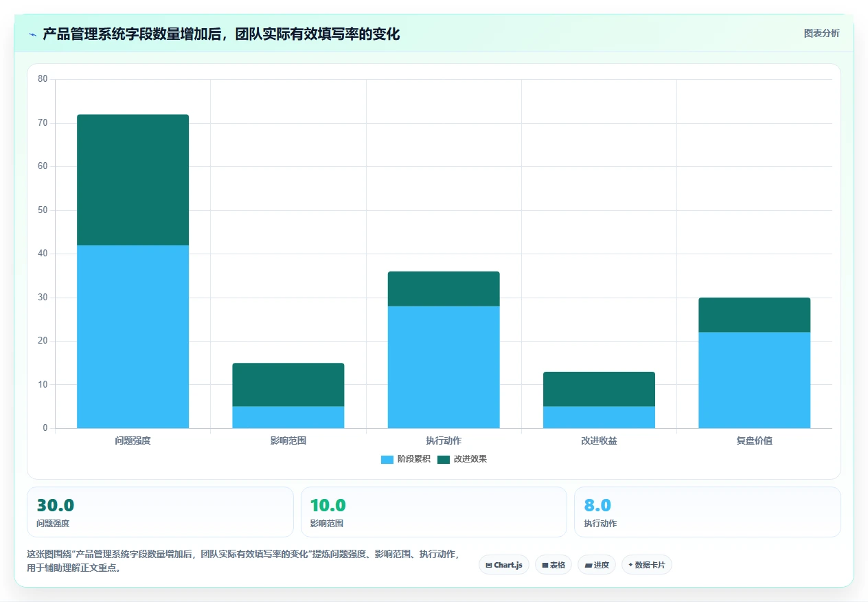Image resolution: width=868 pixels, height=602 pixels.
Task: Click the description paragraph starting 这张图围绕
Action: (243, 561)
